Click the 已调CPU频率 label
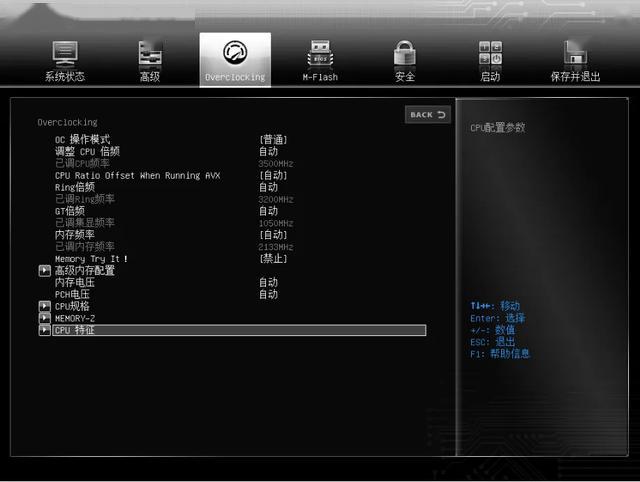 pyautogui.click(x=82, y=163)
